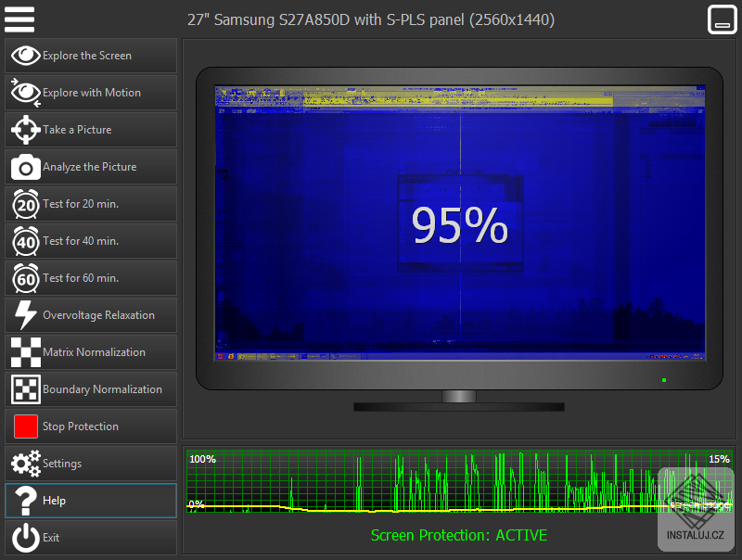Click Exit label
Screen dimensions: 742x560
point(51,538)
